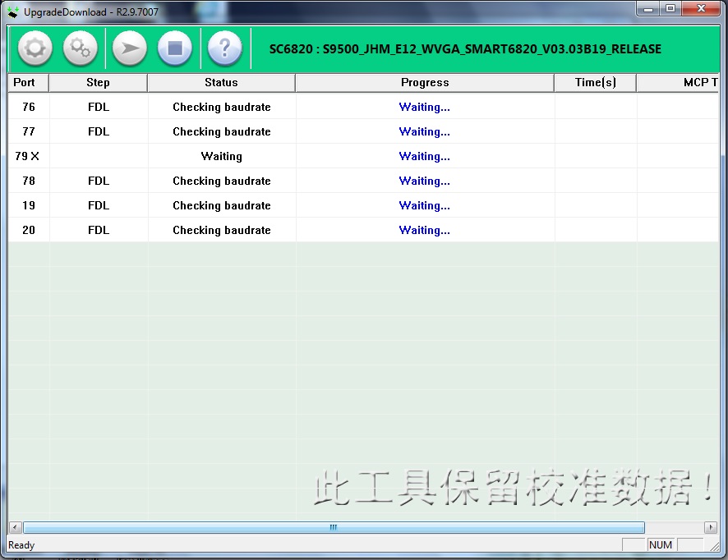The height and width of the screenshot is (560, 728).
Task: Click Checking baudrate status for port 77
Action: click(222, 131)
